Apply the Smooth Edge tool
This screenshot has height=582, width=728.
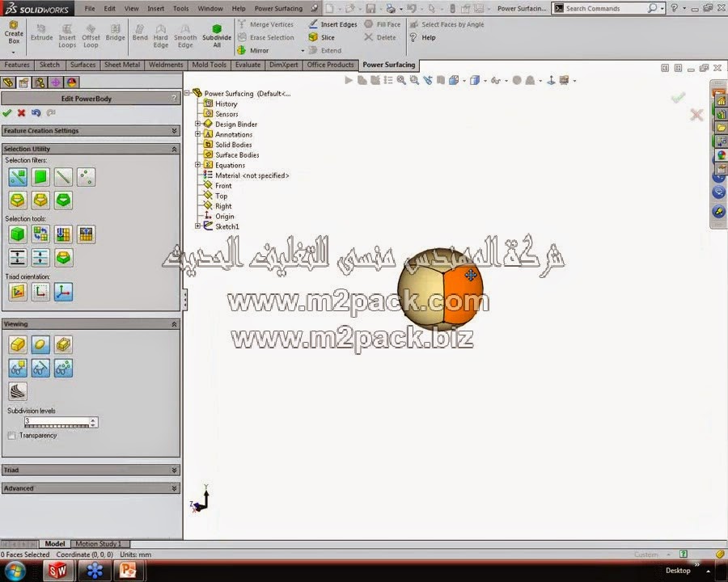185,36
